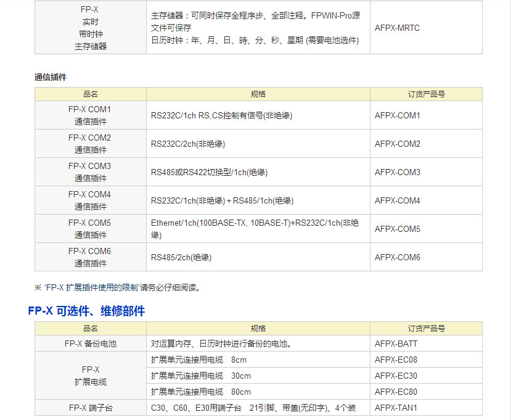Image resolution: width=511 pixels, height=420 pixels.
Task: Click the 品名 header of the 通信插件 table
Action: [x=90, y=94]
